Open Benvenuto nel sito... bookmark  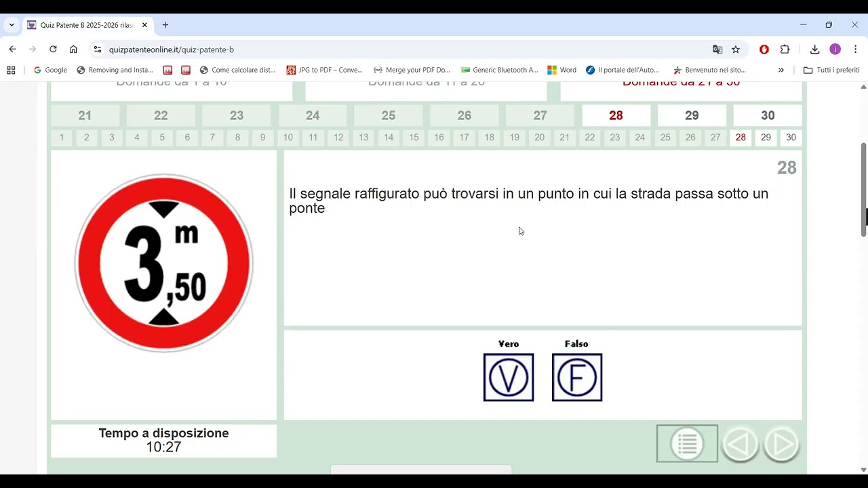pos(710,70)
